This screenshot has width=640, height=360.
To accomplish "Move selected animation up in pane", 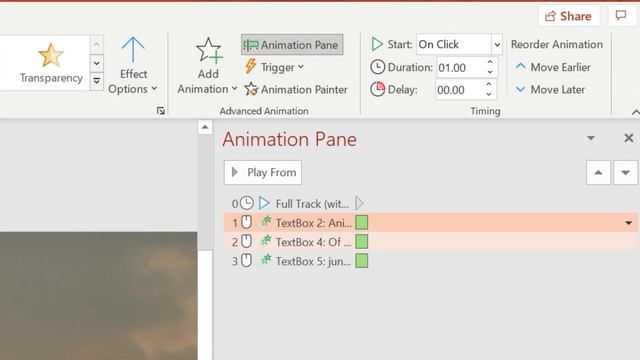I will [598, 172].
